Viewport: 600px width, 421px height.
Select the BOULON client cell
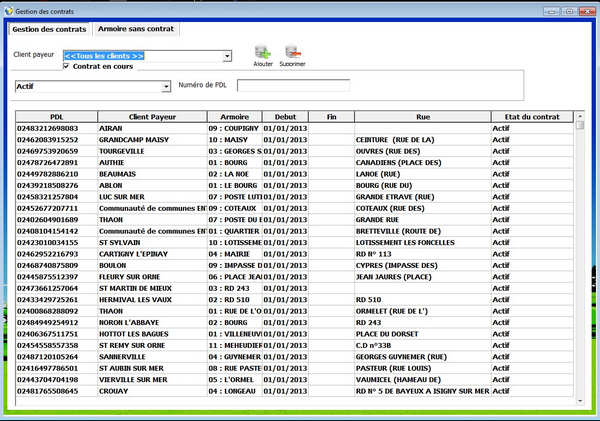(152, 266)
